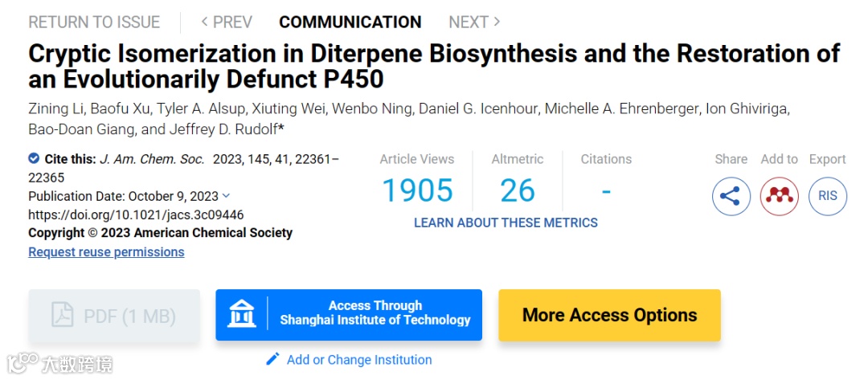
Task: Open Request reuse permissions link
Action: (106, 252)
